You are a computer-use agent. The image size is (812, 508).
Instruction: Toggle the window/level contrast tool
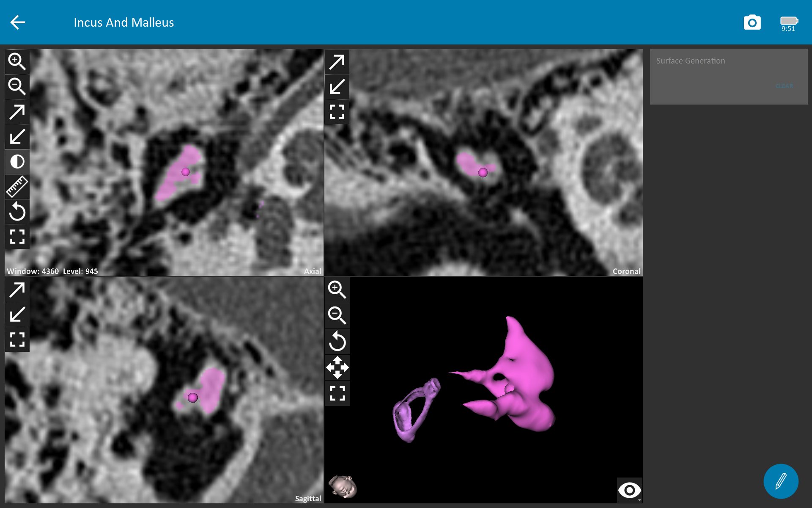(17, 162)
